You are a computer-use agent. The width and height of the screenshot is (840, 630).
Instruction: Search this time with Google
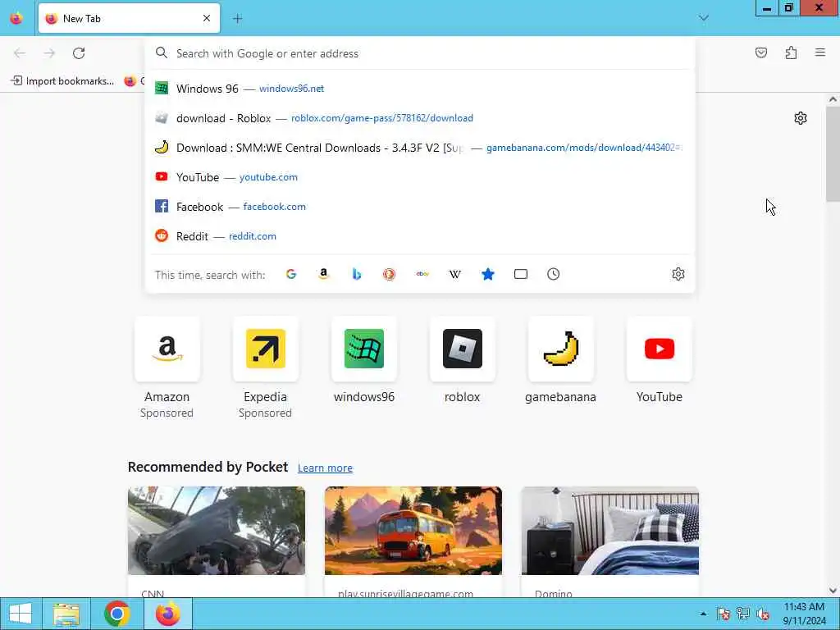coord(291,274)
